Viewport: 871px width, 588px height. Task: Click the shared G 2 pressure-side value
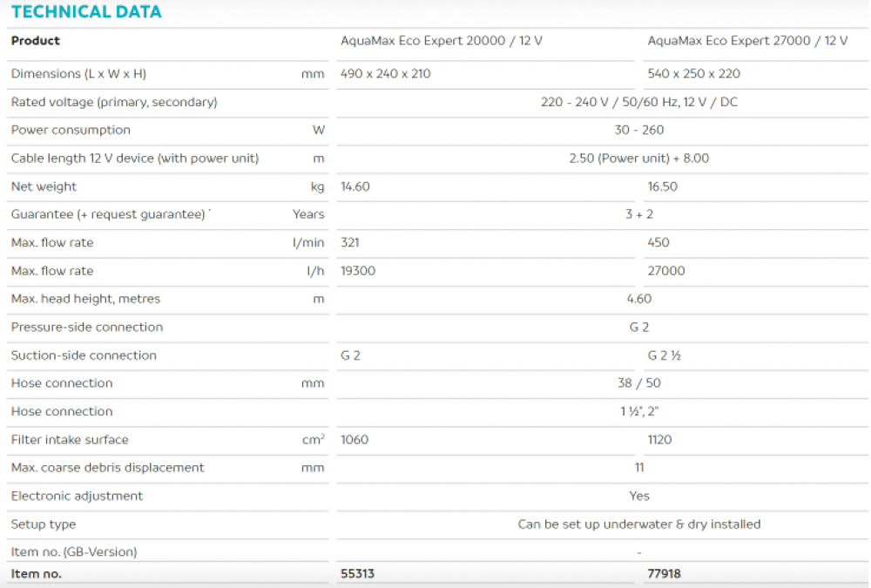638,328
